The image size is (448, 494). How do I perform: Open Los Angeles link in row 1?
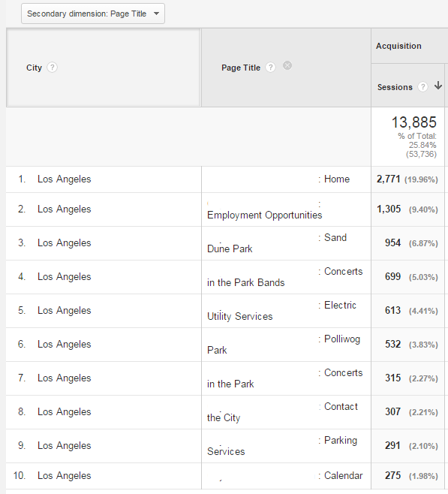tap(65, 179)
